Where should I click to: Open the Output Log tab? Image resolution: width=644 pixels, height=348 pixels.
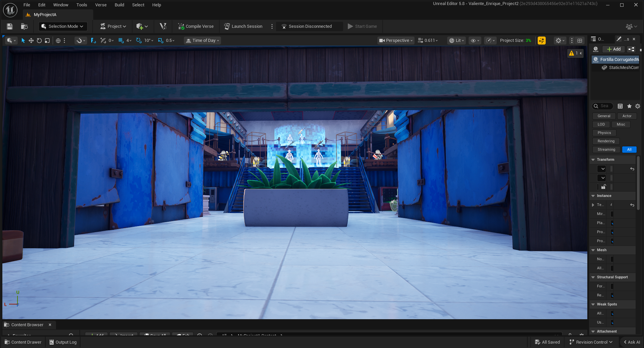pyautogui.click(x=63, y=342)
